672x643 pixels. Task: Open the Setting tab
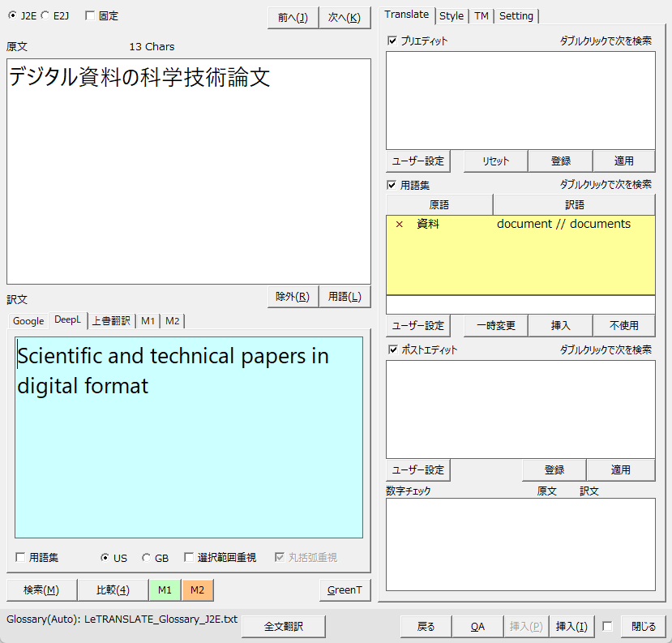(516, 15)
